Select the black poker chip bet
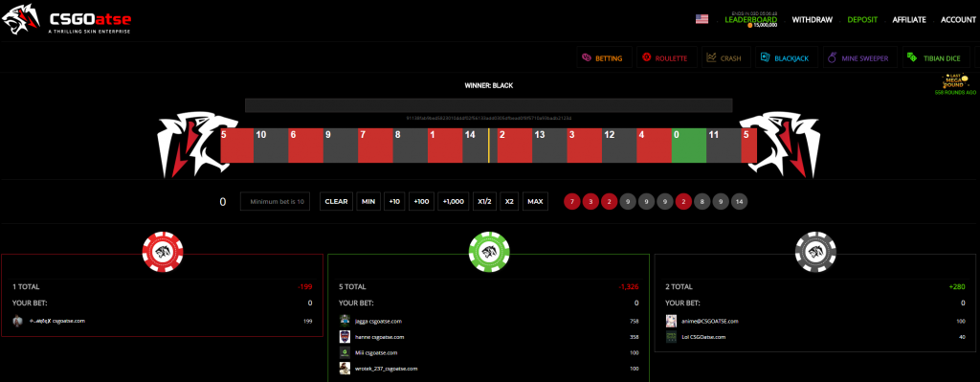 [815, 252]
